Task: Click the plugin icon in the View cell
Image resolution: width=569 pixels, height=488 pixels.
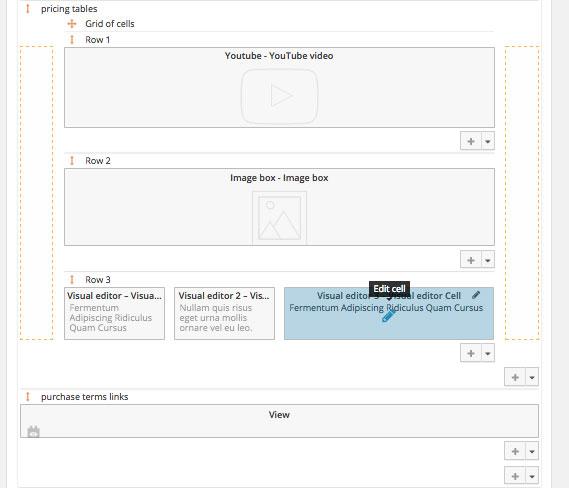Action: pyautogui.click(x=33, y=431)
